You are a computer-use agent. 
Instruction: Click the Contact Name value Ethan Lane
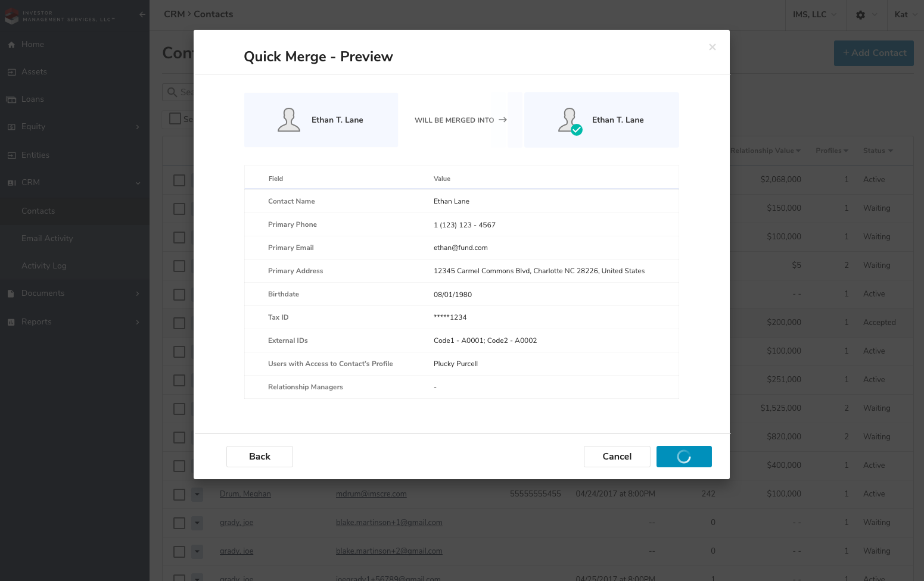452,201
